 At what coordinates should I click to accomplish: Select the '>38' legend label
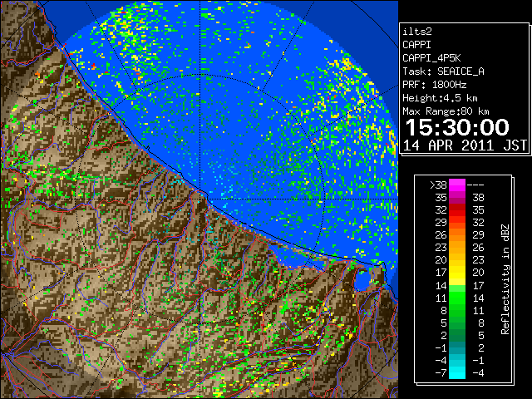point(438,185)
